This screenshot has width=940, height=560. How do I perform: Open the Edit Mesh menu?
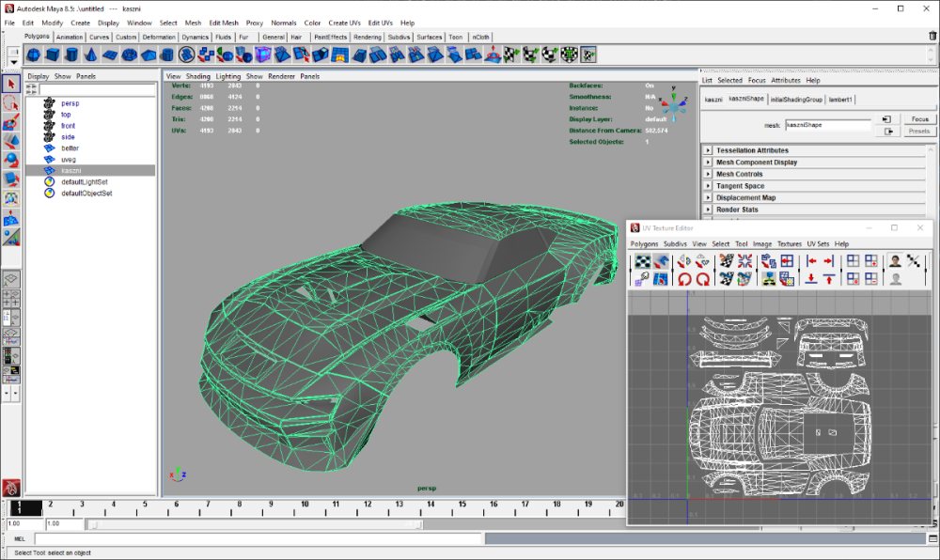(x=224, y=23)
